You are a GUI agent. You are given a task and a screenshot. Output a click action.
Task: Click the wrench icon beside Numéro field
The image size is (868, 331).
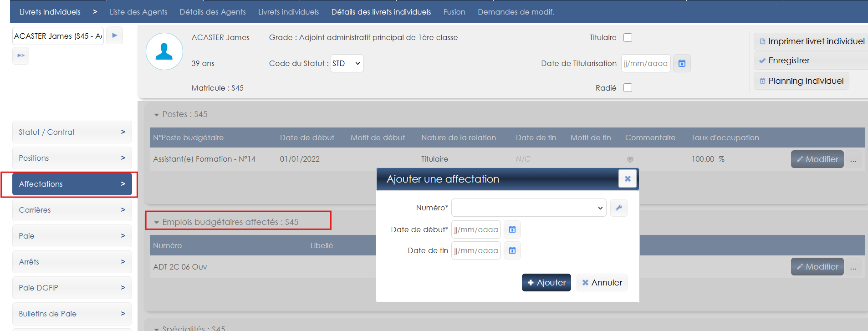pyautogui.click(x=618, y=208)
